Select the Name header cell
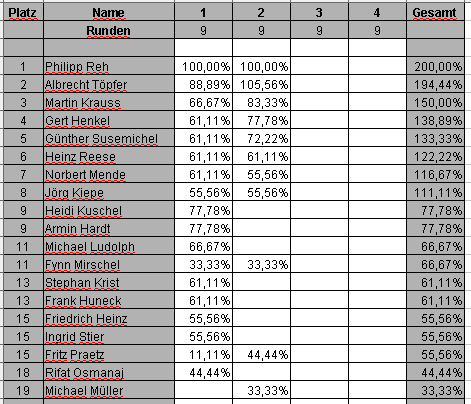 (109, 12)
